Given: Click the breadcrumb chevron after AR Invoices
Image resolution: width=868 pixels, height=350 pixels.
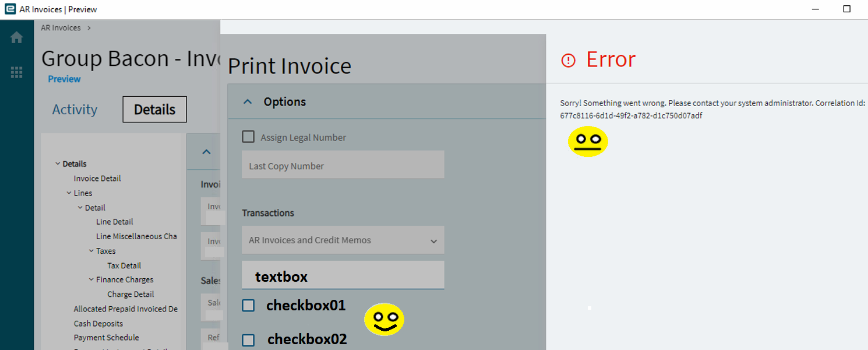Looking at the screenshot, I should [88, 27].
